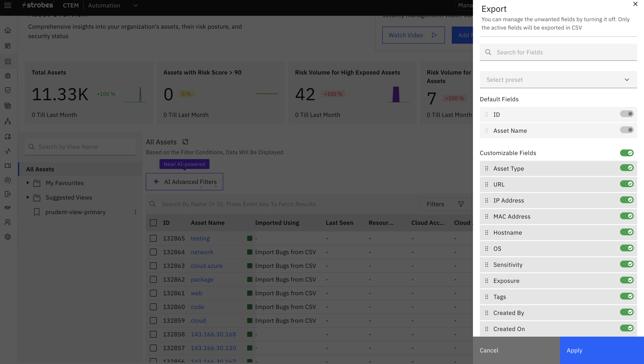This screenshot has height=364, width=644.
Task: Click the home icon in left sidebar
Action: [8, 30]
